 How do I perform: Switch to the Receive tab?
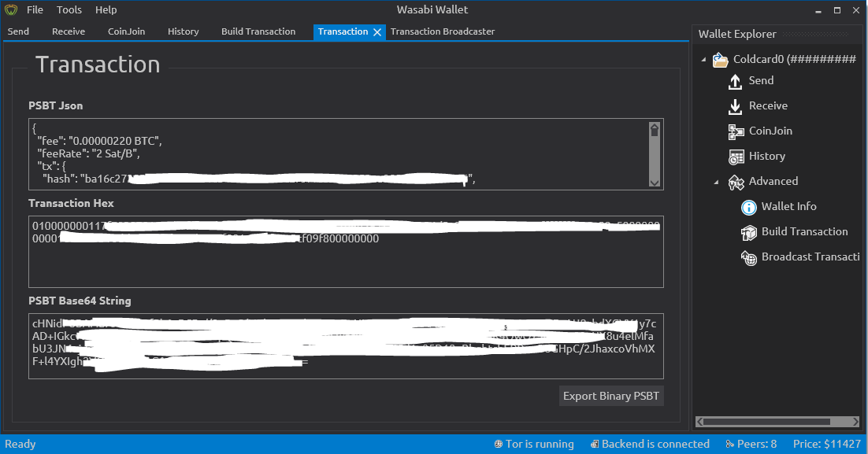pyautogui.click(x=69, y=31)
